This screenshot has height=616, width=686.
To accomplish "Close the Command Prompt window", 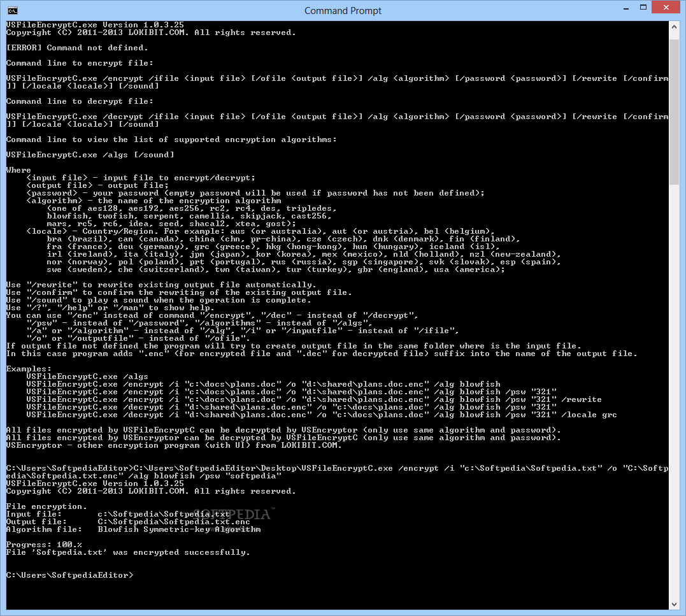I will tap(666, 8).
